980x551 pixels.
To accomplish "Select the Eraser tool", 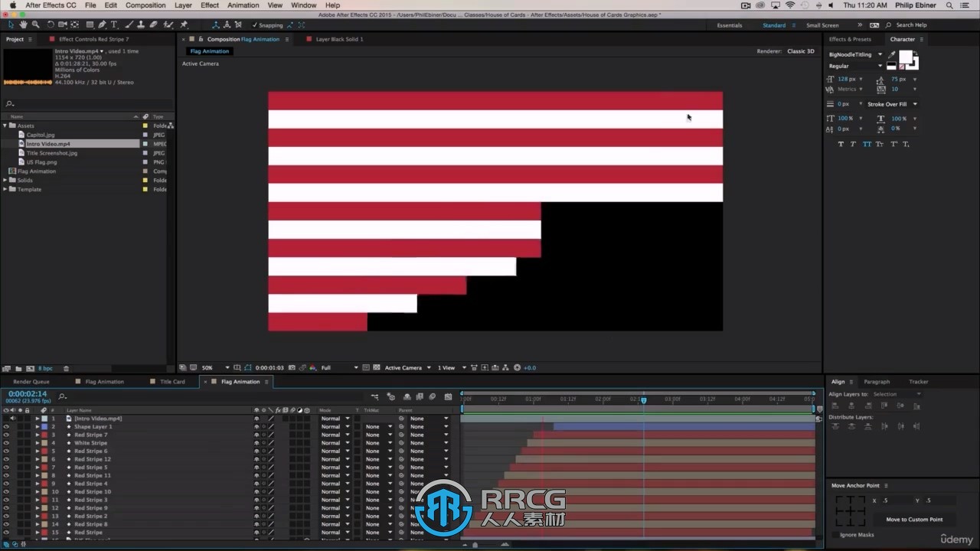I will coord(155,24).
